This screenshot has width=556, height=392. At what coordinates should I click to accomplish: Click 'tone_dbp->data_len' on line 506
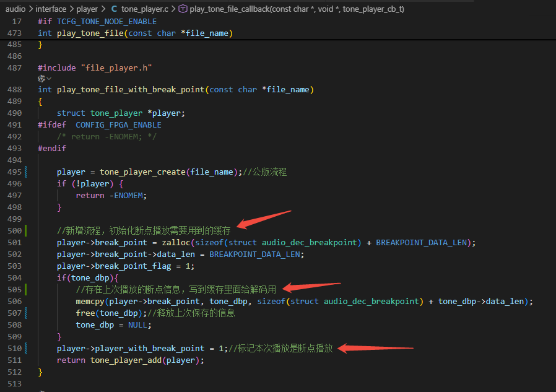[481, 302]
